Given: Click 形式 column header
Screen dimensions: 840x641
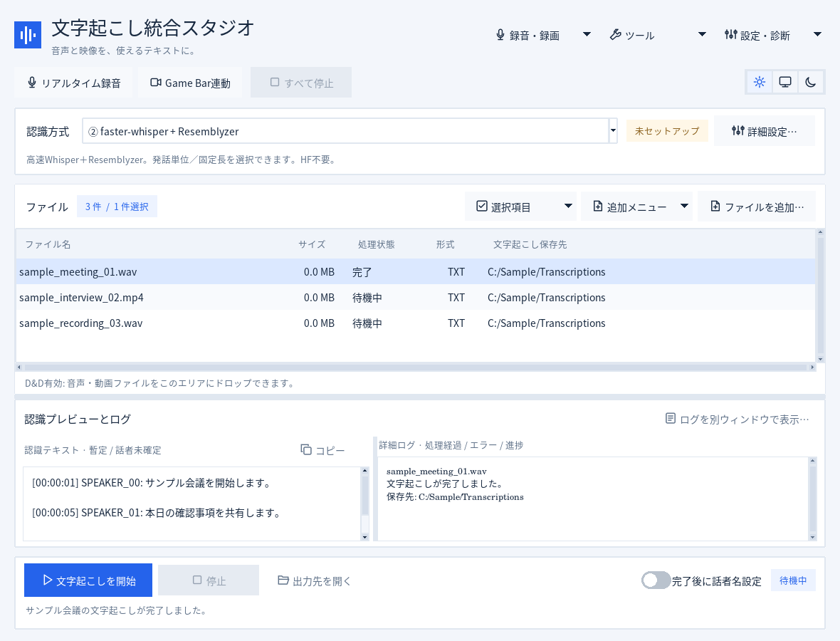Looking at the screenshot, I should click(x=445, y=244).
